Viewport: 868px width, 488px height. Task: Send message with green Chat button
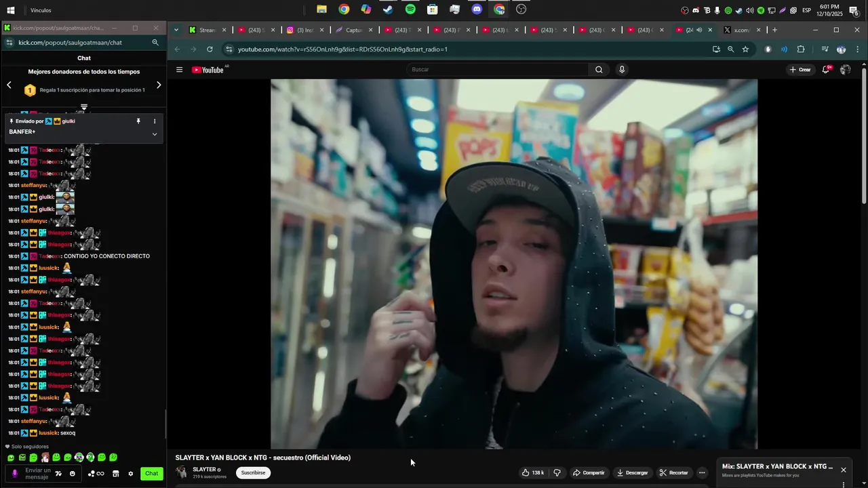coord(152,474)
